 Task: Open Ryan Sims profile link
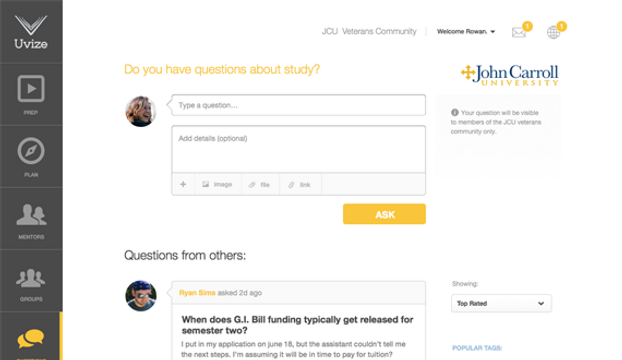(x=197, y=293)
